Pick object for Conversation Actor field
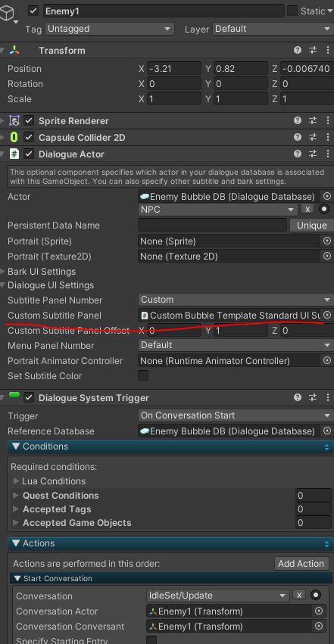The width and height of the screenshot is (334, 644). click(318, 611)
